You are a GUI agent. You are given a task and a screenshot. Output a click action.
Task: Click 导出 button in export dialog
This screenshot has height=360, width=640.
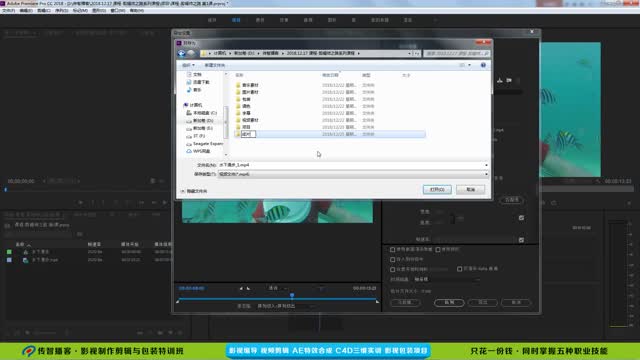click(482, 302)
